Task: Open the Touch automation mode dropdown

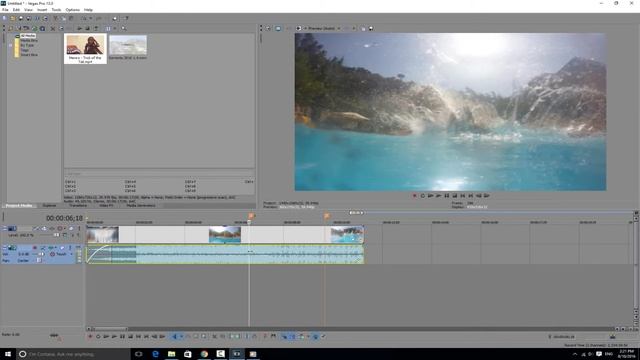Action: coord(71,254)
